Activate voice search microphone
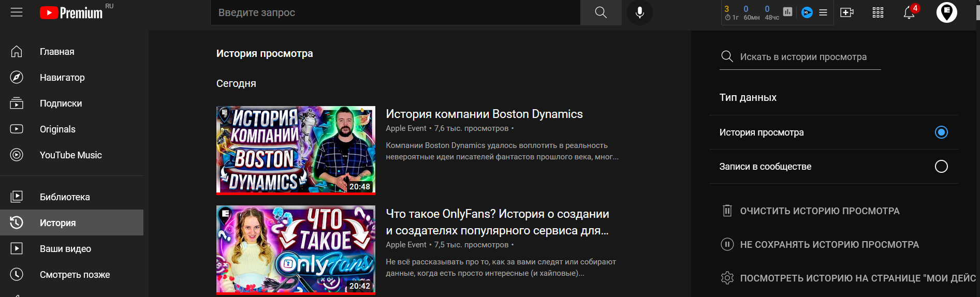Viewport: 980px width, 297px height. [x=640, y=12]
